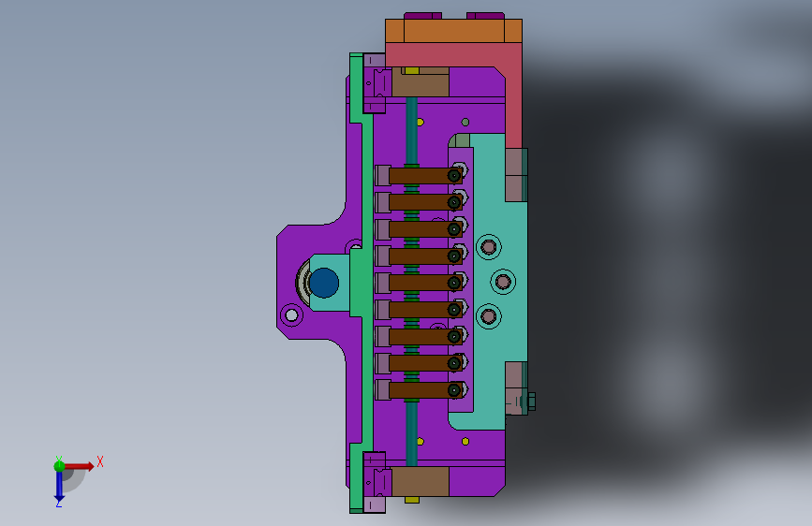Pick the lowest bolt on the teal plate
Viewport: 812px width, 526px height.
pyautogui.click(x=488, y=316)
